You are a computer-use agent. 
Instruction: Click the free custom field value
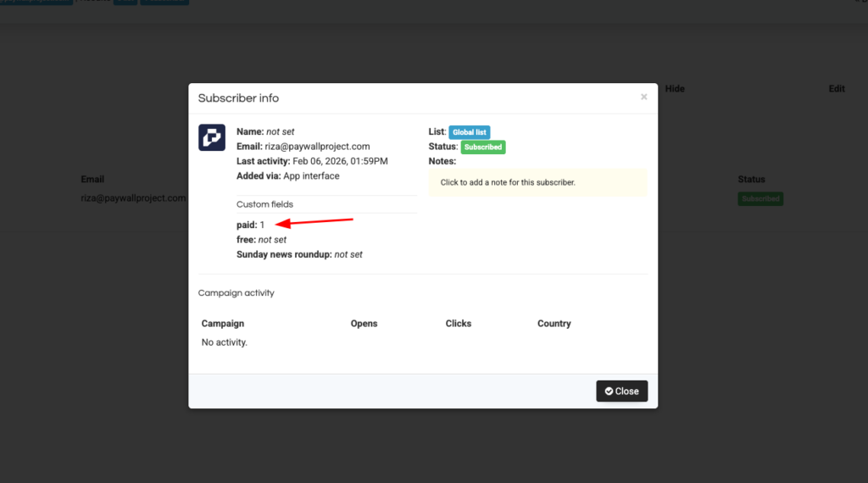tap(272, 240)
